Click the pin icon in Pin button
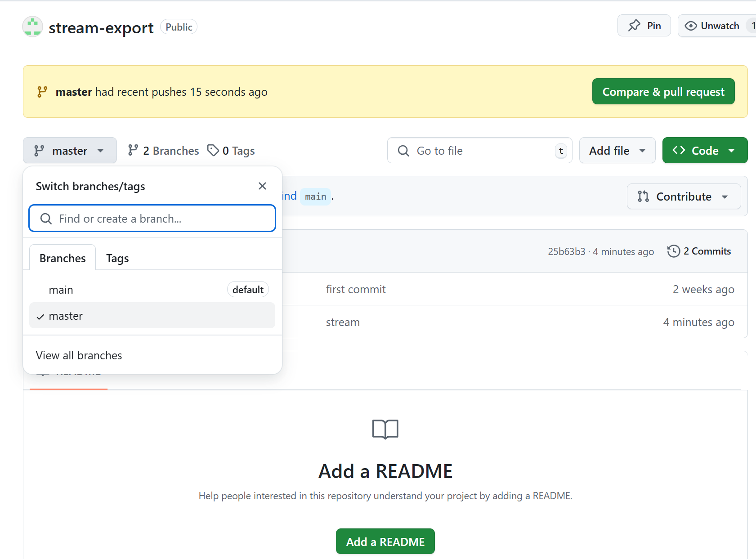Screen dimensions: 756x559 click(634, 26)
